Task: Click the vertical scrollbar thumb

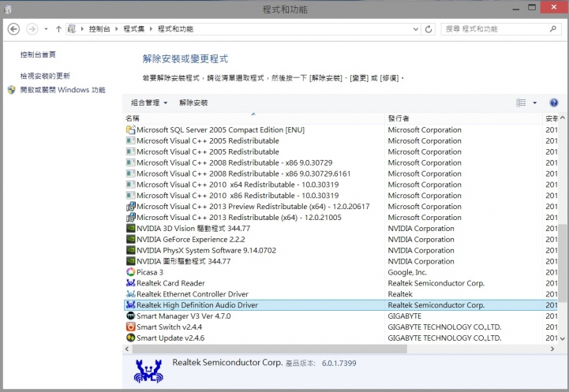Action: (x=563, y=263)
